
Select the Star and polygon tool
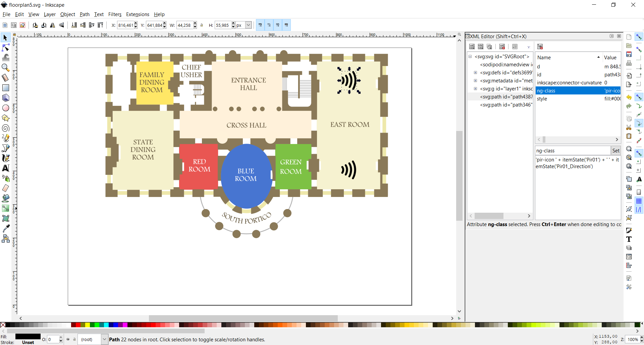click(x=6, y=118)
